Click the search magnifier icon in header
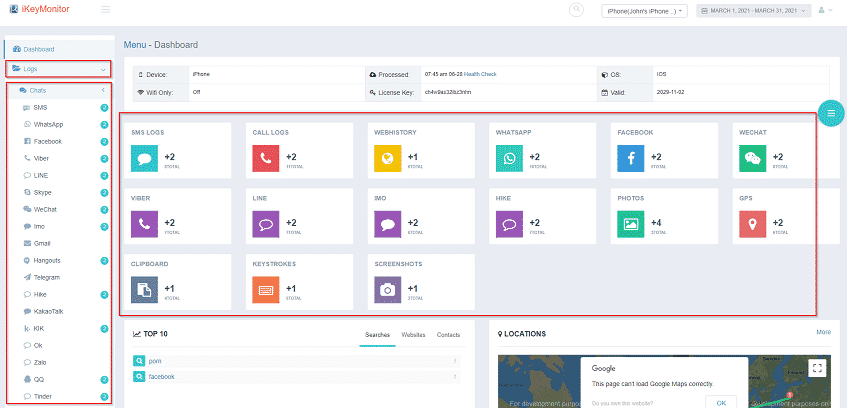 click(x=576, y=10)
